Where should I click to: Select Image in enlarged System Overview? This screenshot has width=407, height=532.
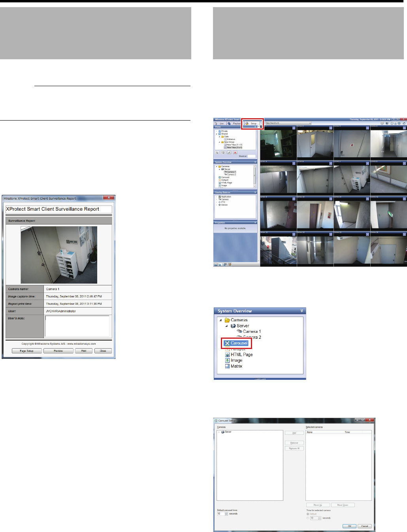(234, 360)
